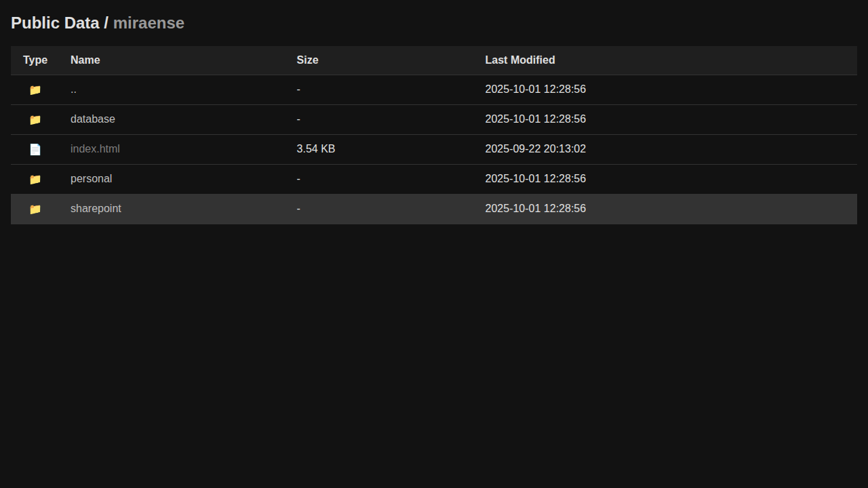The height and width of the screenshot is (488, 868).
Task: Navigate to Public Data breadcrumb
Action: (55, 23)
